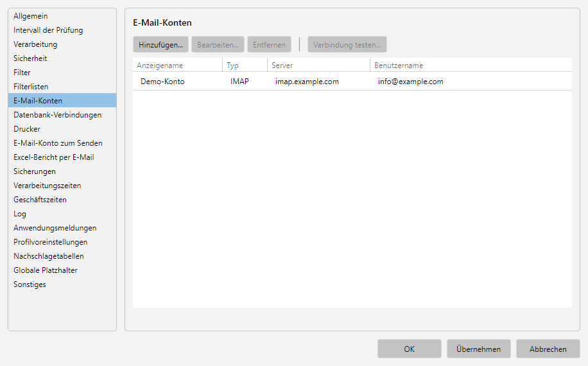The image size is (588, 366).
Task: Open Datenbank-Verbindungen settings
Action: click(x=62, y=115)
